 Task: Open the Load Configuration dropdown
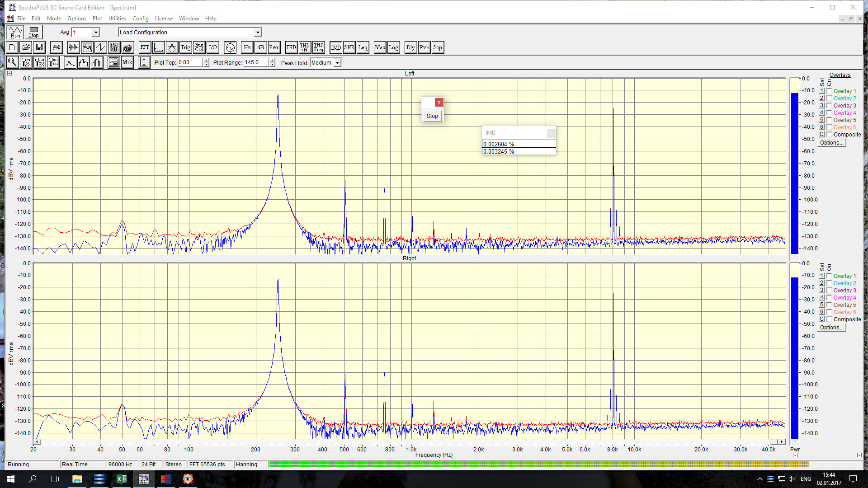pos(258,33)
